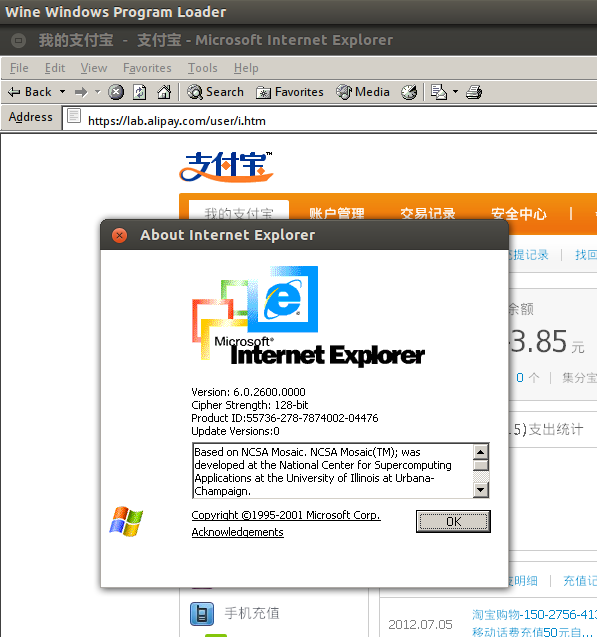This screenshot has height=637, width=597.
Task: Click the Update Versions:0 text
Action: pyautogui.click(x=236, y=431)
